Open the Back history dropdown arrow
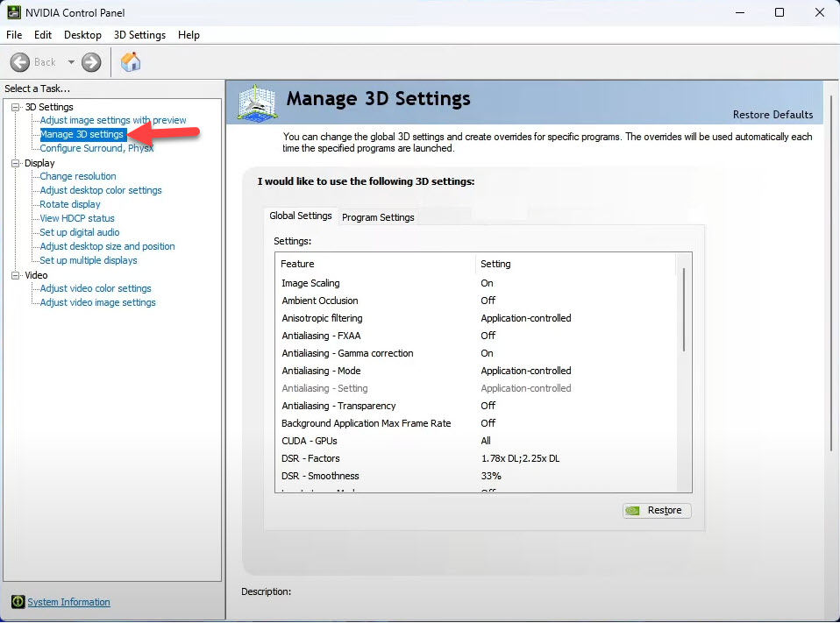 pos(72,62)
